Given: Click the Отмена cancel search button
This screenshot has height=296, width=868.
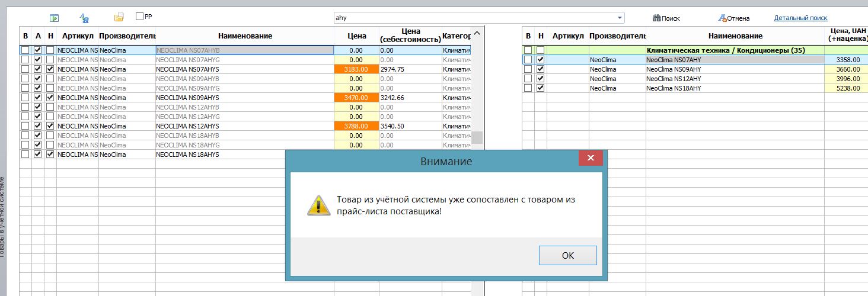Looking at the screenshot, I should pyautogui.click(x=734, y=18).
